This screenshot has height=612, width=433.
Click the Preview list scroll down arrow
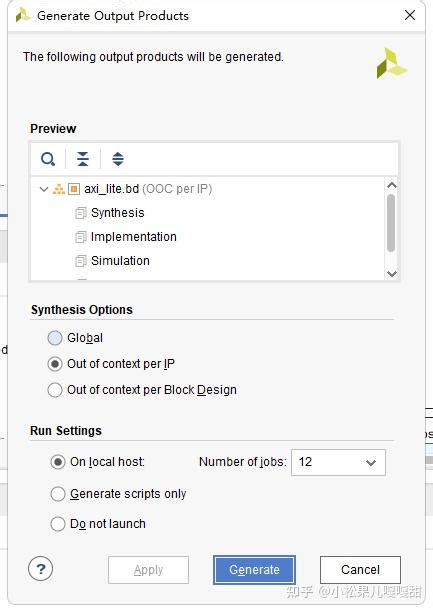point(392,273)
